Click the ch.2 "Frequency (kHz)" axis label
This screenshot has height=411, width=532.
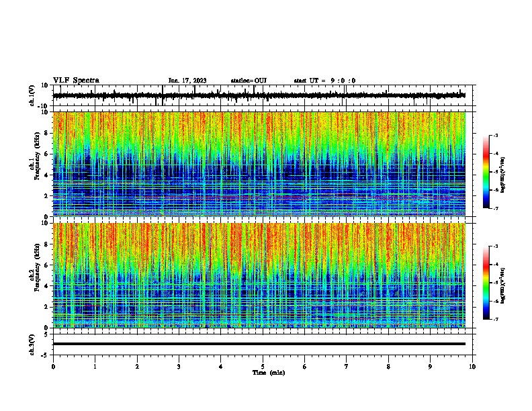37,267
